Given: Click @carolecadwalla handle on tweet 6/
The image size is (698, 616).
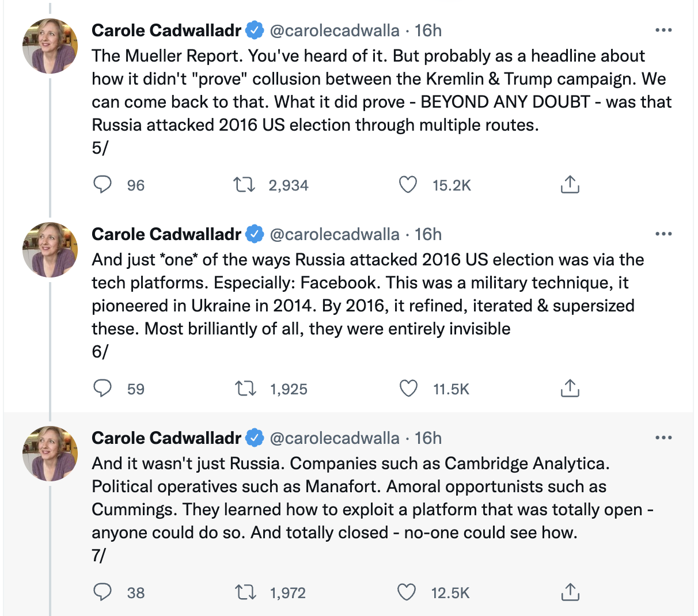Looking at the screenshot, I should [335, 234].
